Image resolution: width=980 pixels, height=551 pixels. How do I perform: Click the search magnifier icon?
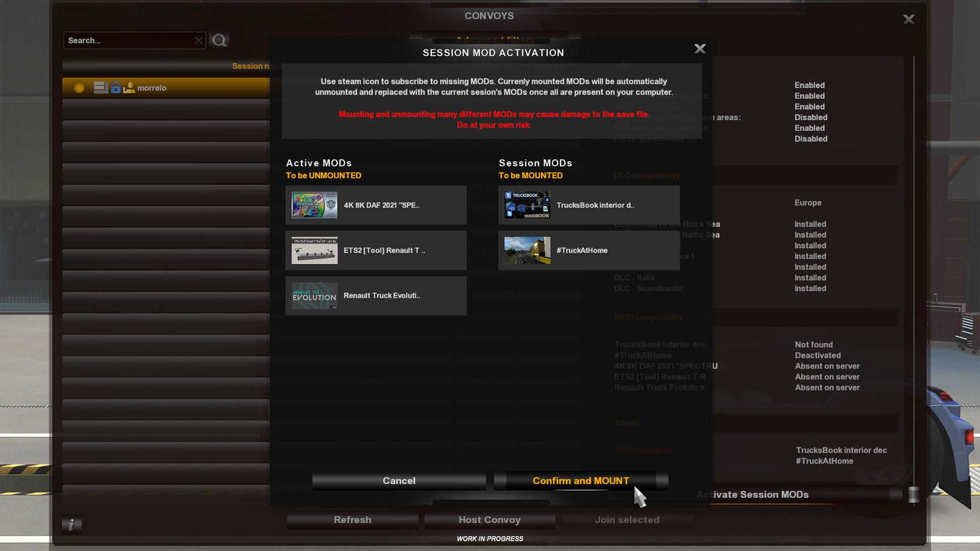pos(219,40)
